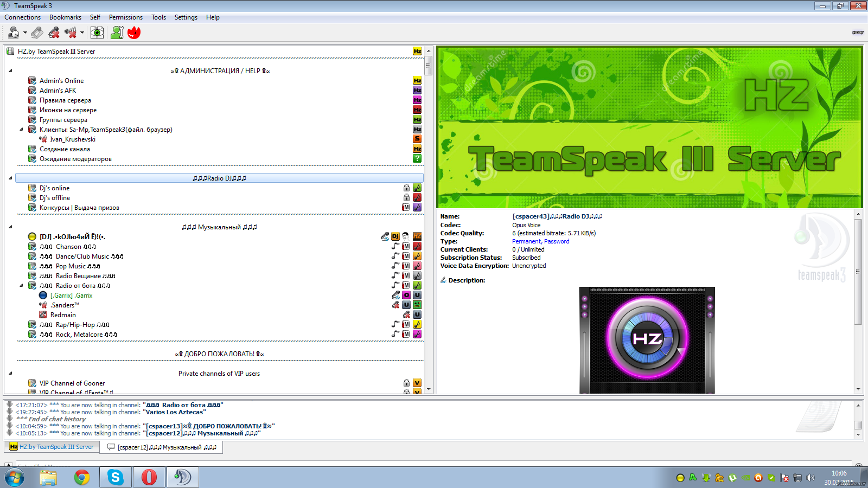Click the volume icon in system tray
The width and height of the screenshot is (868, 488).
pos(810,478)
